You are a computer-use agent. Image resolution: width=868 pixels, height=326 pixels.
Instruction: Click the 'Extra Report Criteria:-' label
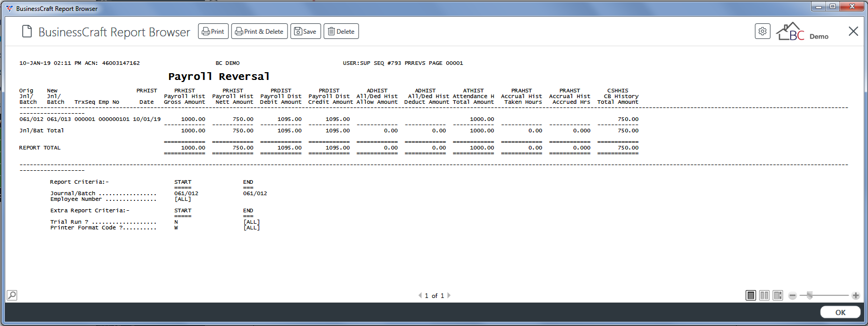[90, 211]
